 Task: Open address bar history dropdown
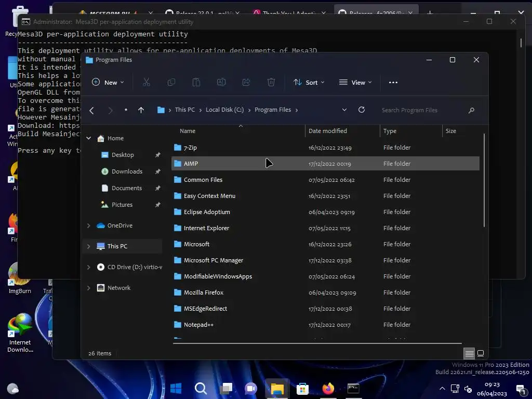tap(344, 110)
